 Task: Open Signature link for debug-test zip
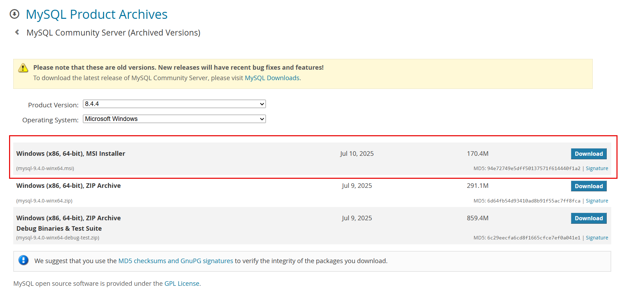597,238
